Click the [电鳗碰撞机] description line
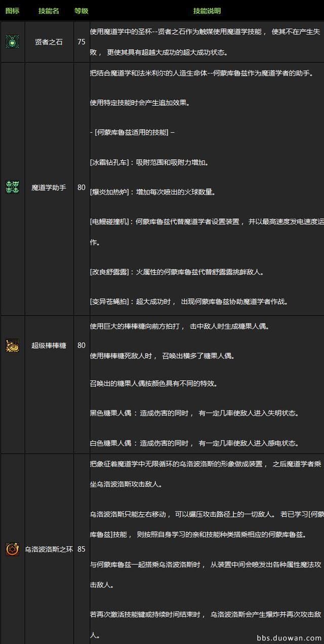324x644 pixels. (x=207, y=222)
